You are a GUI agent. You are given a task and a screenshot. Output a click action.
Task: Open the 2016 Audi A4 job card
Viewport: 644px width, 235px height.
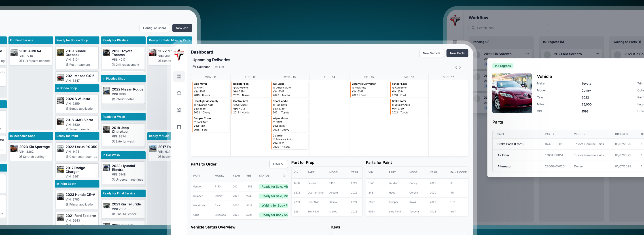pyautogui.click(x=31, y=56)
